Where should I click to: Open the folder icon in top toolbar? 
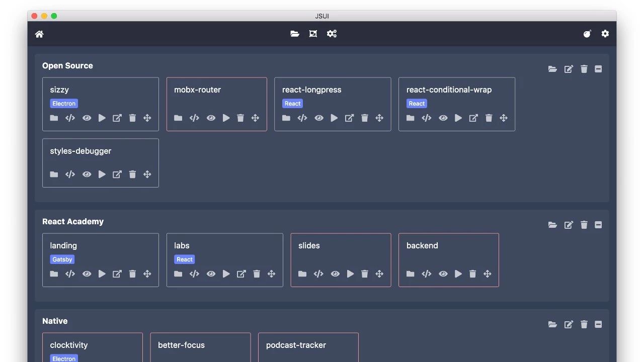pos(295,34)
